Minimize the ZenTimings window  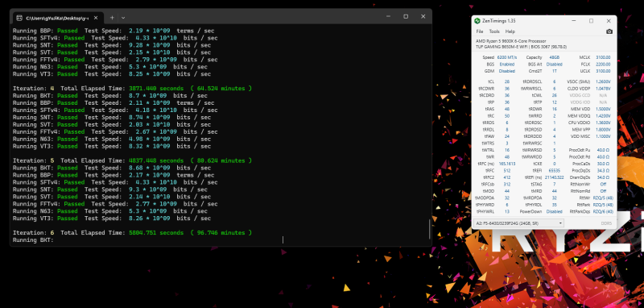coord(574,21)
